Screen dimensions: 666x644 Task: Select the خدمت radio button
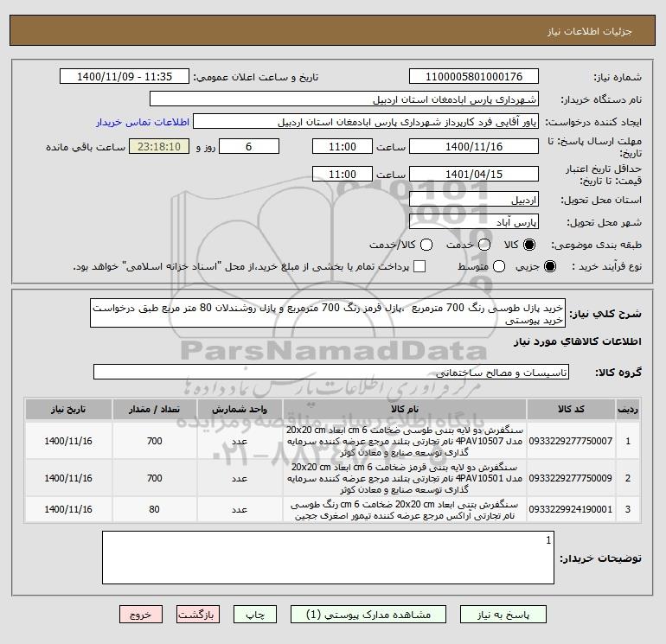click(484, 245)
